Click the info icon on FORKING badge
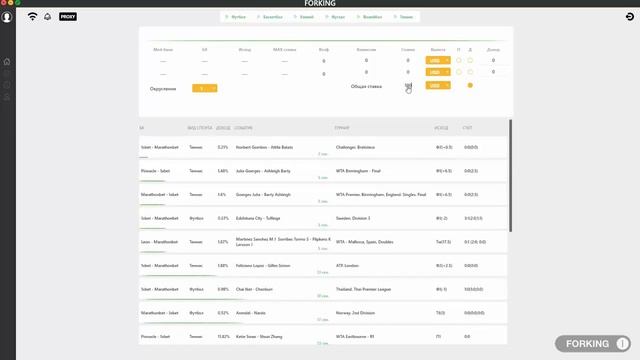This screenshot has height=360, width=640. pyautogui.click(x=622, y=344)
